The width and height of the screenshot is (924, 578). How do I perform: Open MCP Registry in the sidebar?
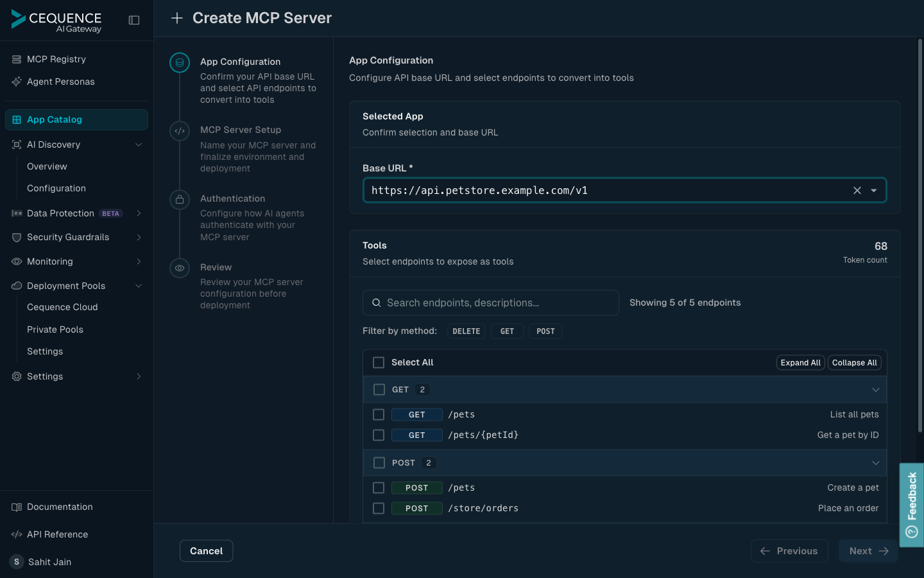[x=76, y=59]
